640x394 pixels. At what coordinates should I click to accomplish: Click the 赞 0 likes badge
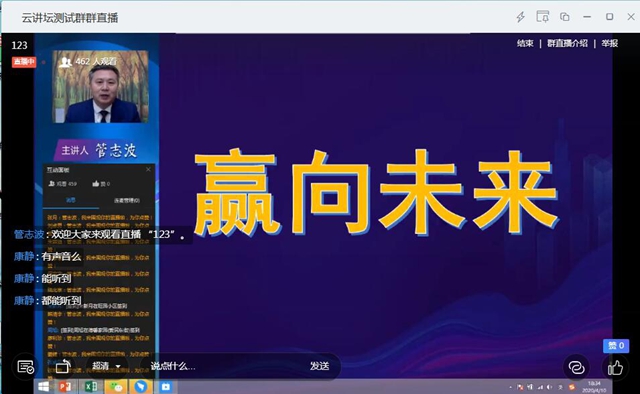pos(616,346)
